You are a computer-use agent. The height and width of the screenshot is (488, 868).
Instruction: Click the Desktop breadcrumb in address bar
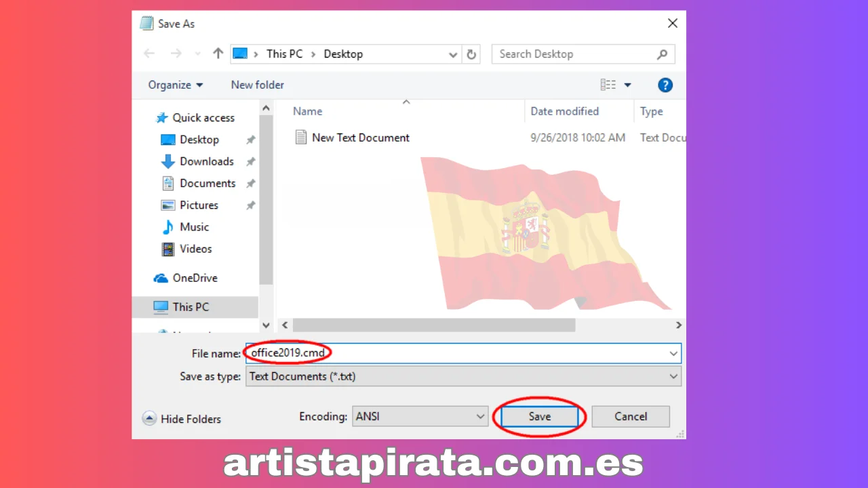[x=343, y=54]
